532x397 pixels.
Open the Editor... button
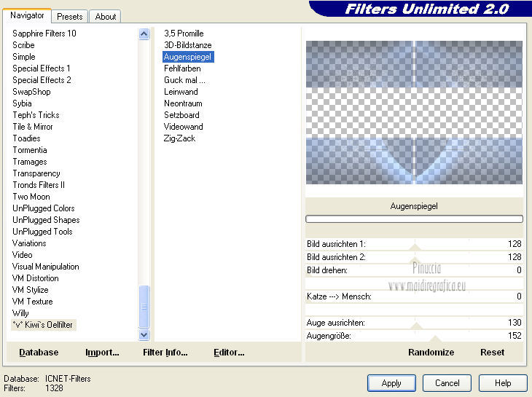coord(229,353)
